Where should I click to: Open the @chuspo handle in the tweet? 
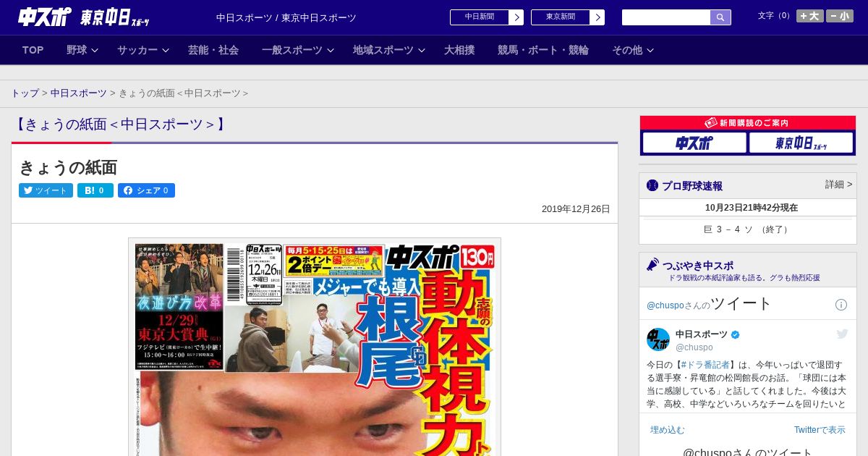click(694, 347)
